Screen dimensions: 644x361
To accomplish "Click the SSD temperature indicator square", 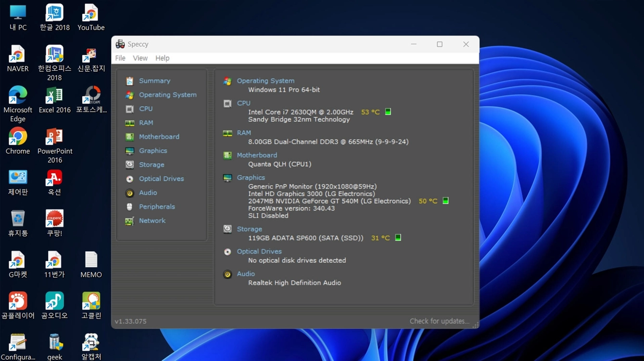I will click(398, 238).
